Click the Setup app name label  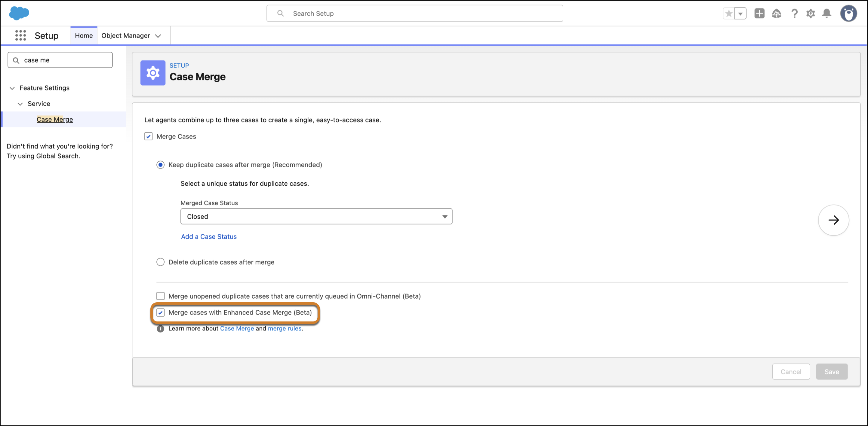point(47,36)
